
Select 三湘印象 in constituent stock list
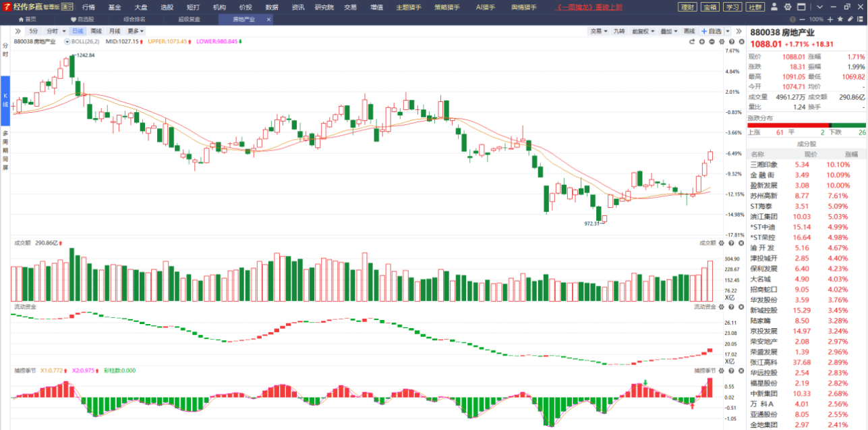click(808, 165)
